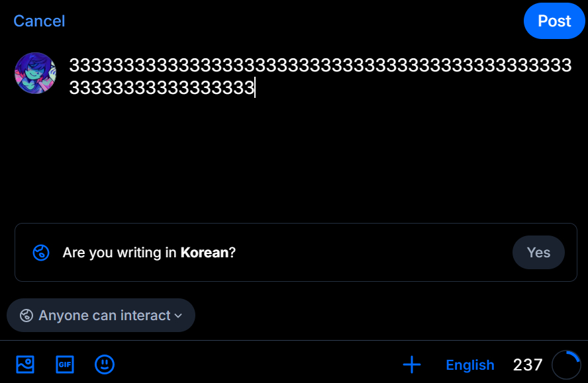This screenshot has width=588, height=383.
Task: Click globe icon in Korean language prompt
Action: 41,253
